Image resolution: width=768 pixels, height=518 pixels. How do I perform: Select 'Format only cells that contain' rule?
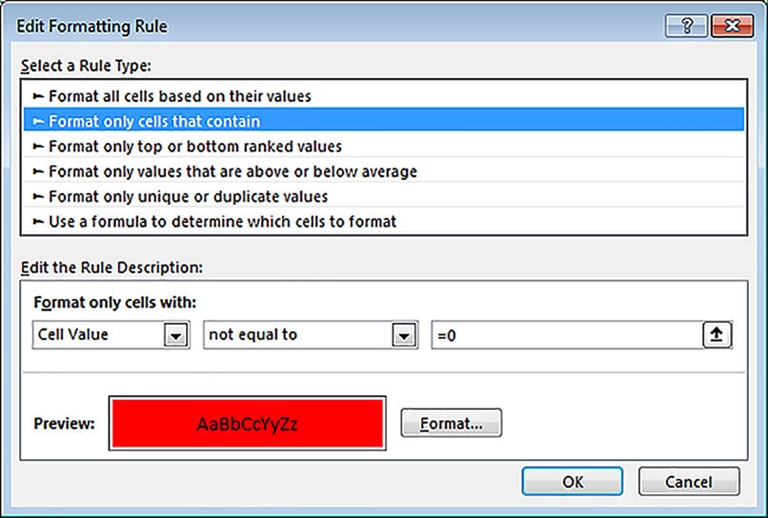pyautogui.click(x=154, y=121)
